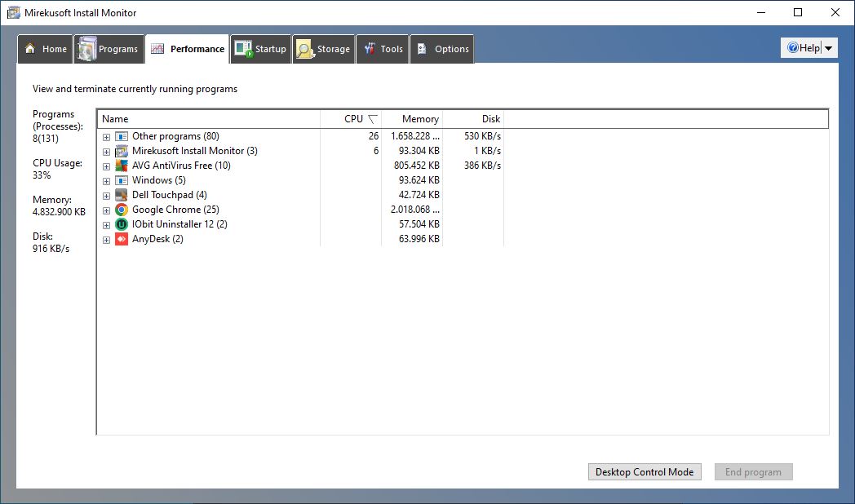Maximize the Mirekusoft Install Monitor window
Viewport: 855px width, 504px height.
(798, 12)
